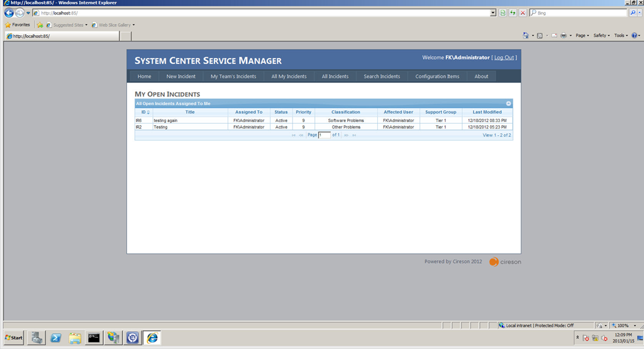Refresh the page using the address bar icon

click(503, 13)
